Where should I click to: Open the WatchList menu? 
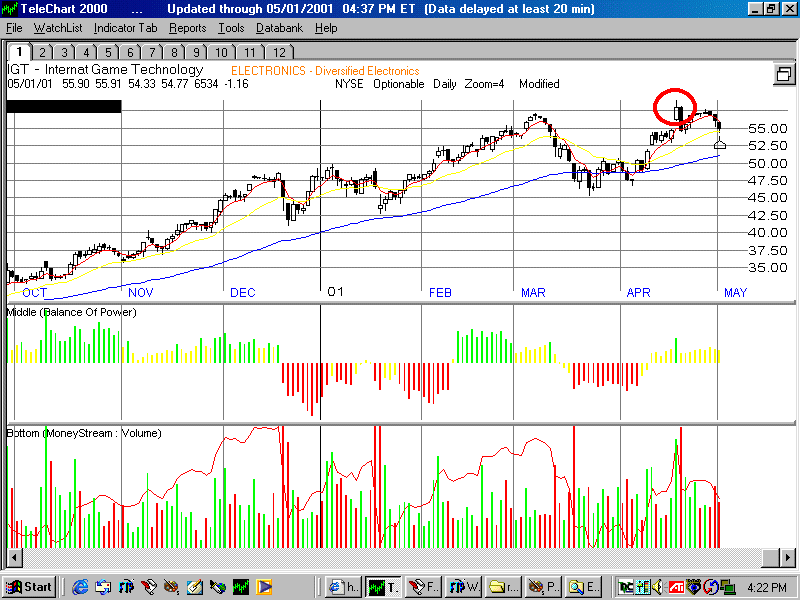[x=58, y=28]
